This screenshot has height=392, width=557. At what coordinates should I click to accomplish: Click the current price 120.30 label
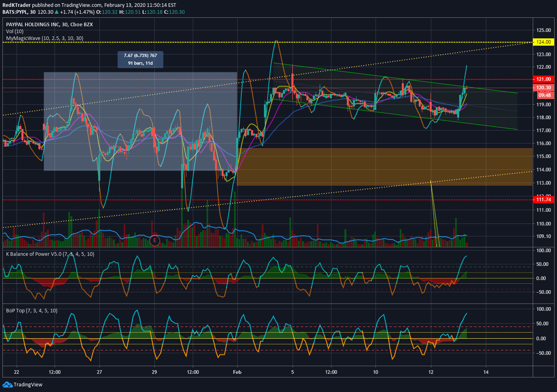pos(544,88)
